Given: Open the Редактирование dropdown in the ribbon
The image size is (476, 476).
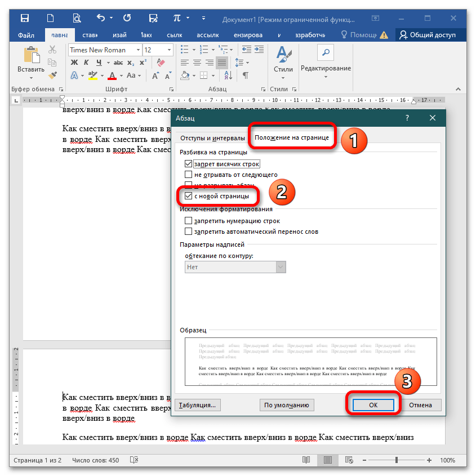Looking at the screenshot, I should (326, 68).
